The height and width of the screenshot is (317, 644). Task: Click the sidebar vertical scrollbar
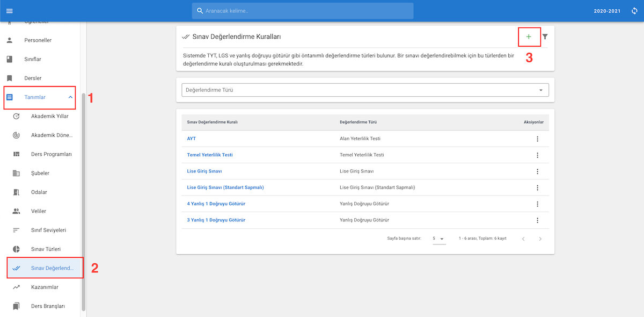[x=83, y=201]
